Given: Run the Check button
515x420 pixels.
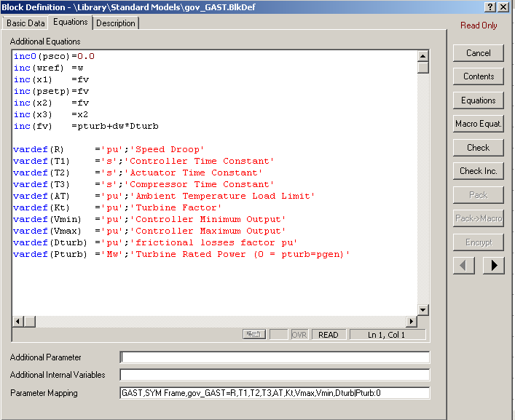Looking at the screenshot, I should point(478,147).
